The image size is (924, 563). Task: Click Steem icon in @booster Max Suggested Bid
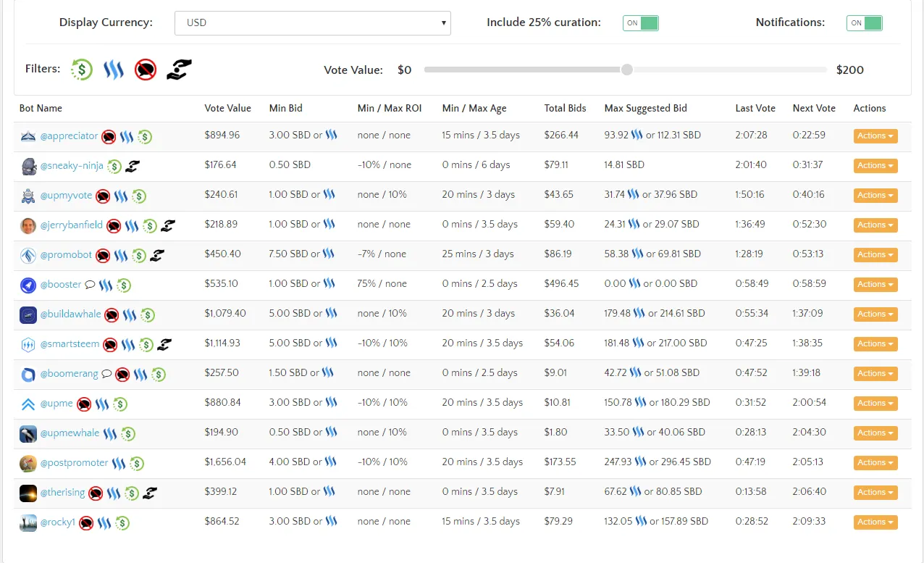pyautogui.click(x=634, y=283)
